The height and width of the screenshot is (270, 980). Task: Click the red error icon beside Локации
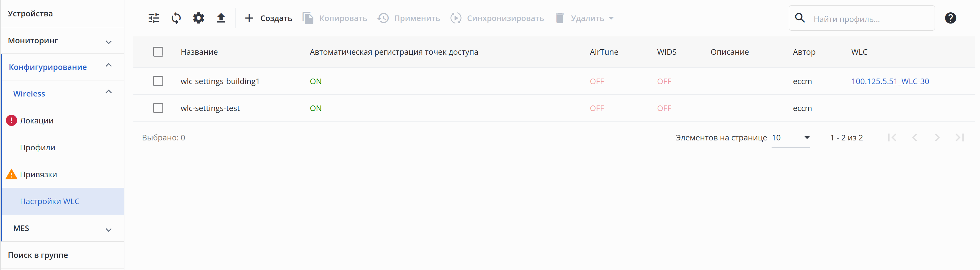11,120
